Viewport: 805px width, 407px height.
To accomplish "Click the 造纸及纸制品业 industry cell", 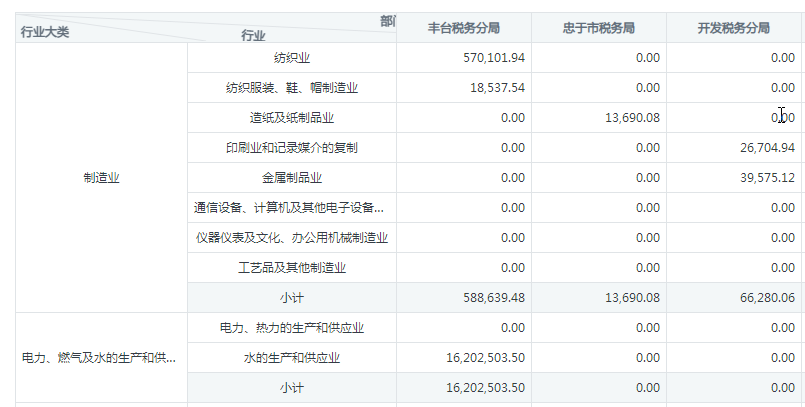I will point(292,118).
